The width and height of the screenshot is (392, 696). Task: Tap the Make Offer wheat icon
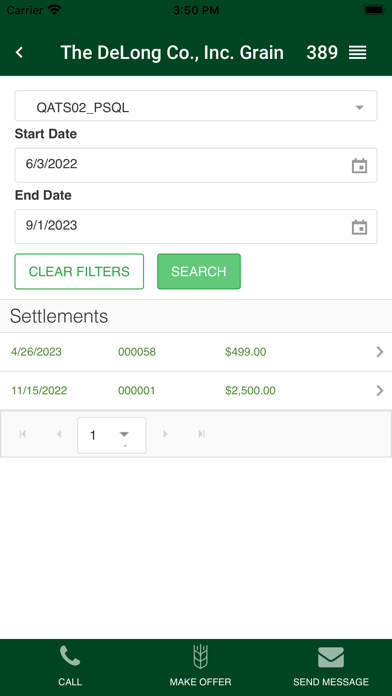point(201,656)
